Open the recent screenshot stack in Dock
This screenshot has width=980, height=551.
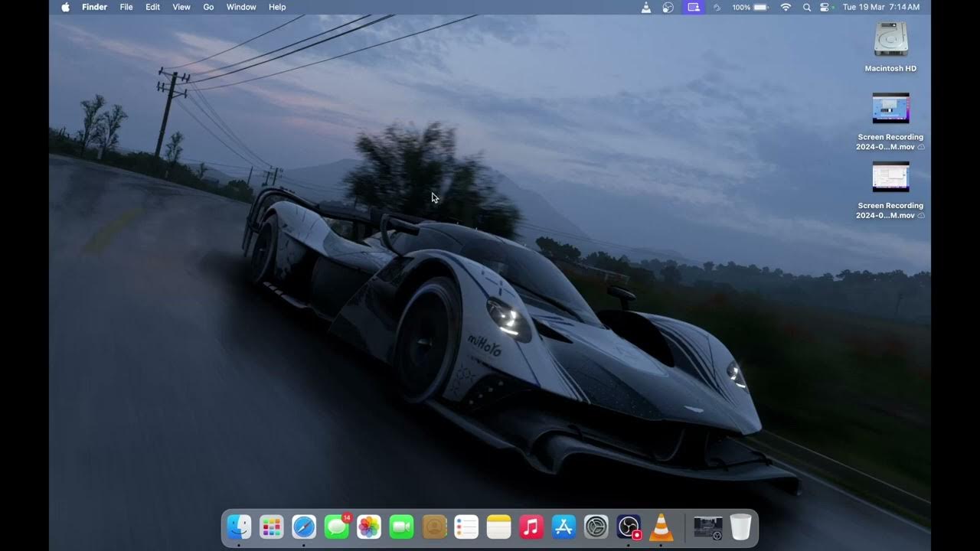pyautogui.click(x=708, y=527)
